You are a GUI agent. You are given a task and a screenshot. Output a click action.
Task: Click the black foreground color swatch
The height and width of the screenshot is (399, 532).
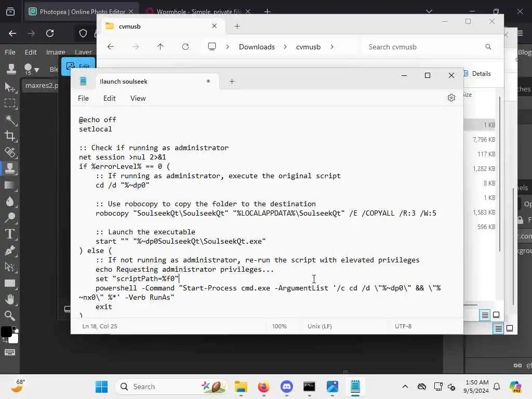pos(6,331)
